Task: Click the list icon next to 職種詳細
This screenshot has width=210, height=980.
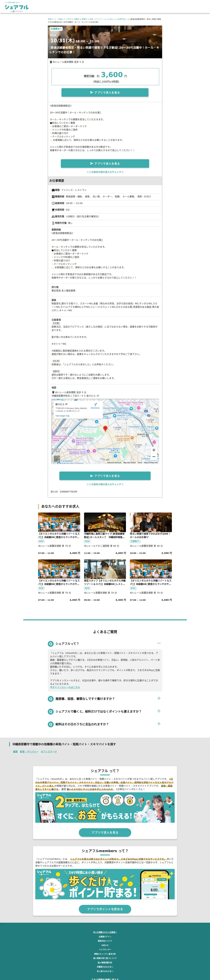Action: (53, 197)
